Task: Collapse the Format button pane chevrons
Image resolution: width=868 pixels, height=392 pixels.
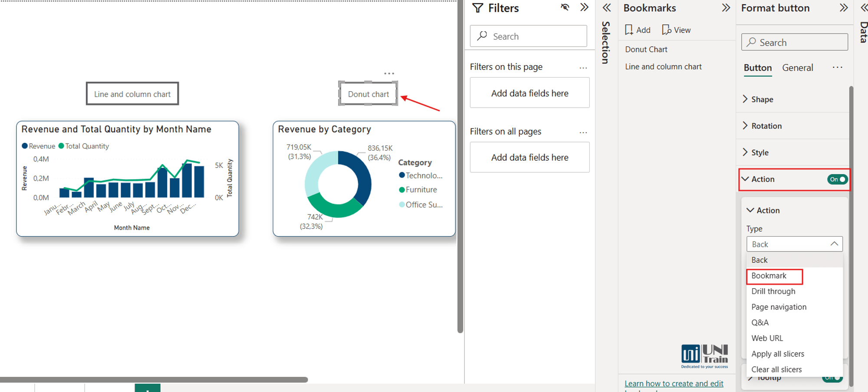Action: [843, 7]
